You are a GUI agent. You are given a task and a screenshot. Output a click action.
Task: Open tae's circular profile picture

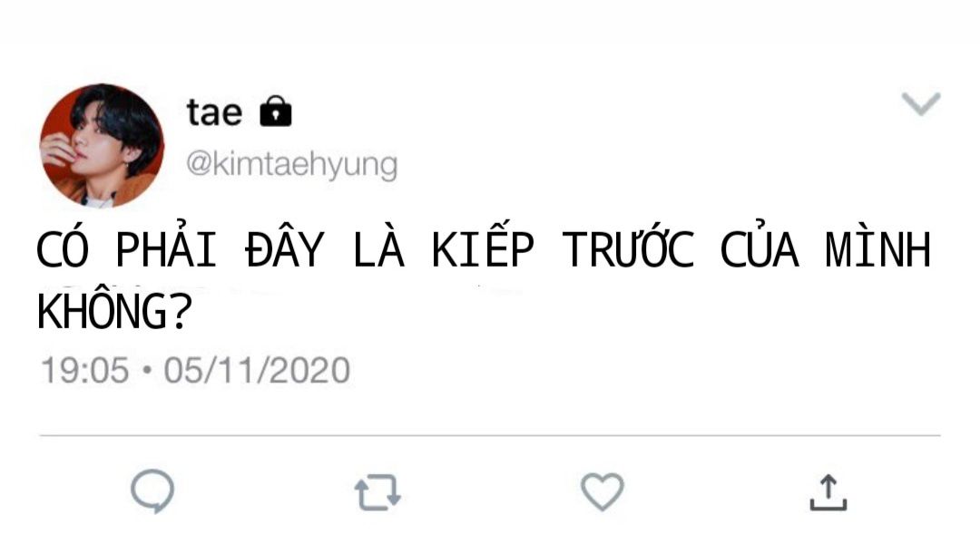pos(102,146)
